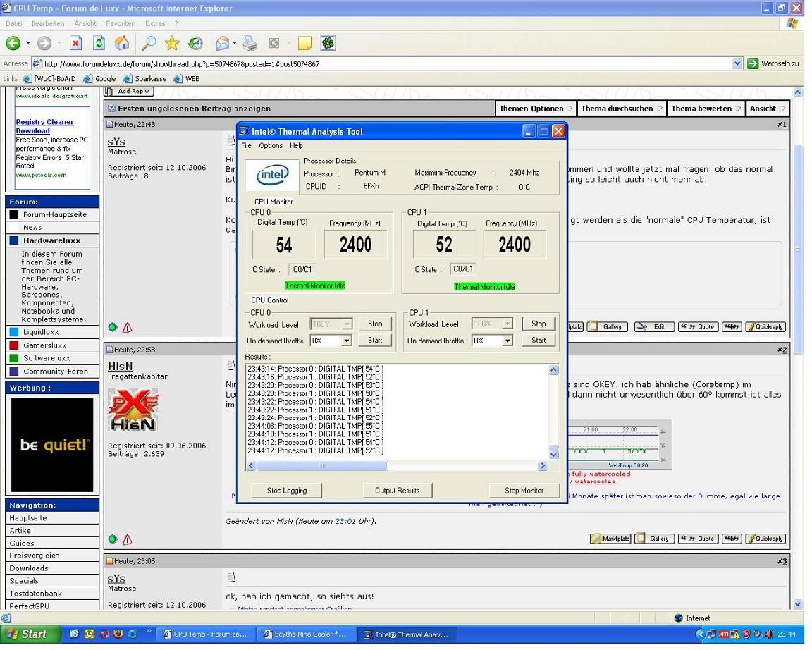Click the Refresh page icon
The width and height of the screenshot is (812, 650).
pos(99,44)
